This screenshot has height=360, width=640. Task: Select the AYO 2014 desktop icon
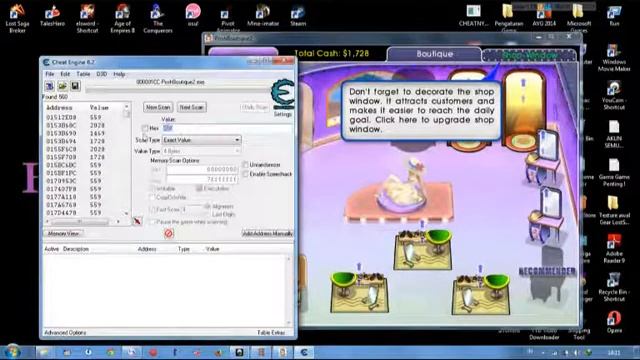click(544, 16)
